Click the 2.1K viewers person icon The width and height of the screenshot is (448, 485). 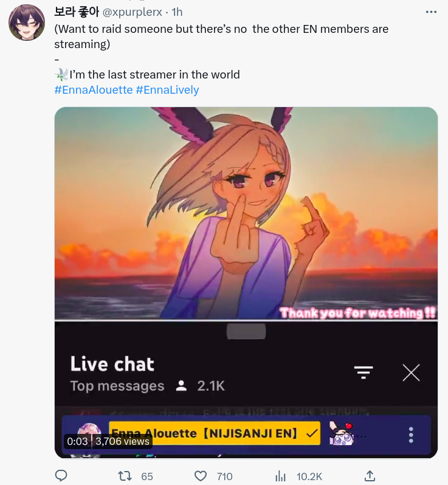click(x=181, y=386)
